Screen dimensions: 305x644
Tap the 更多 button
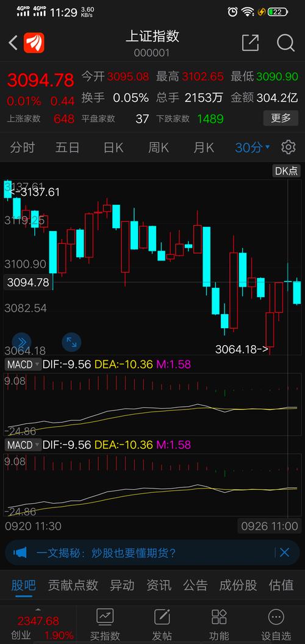tap(281, 118)
